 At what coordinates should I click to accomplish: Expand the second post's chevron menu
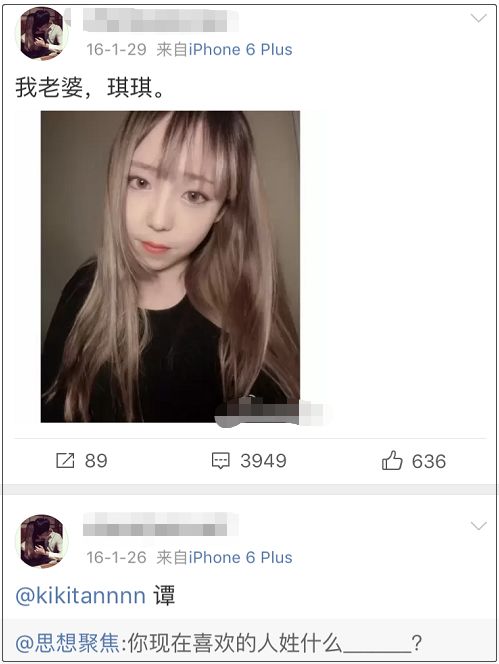pos(479,526)
